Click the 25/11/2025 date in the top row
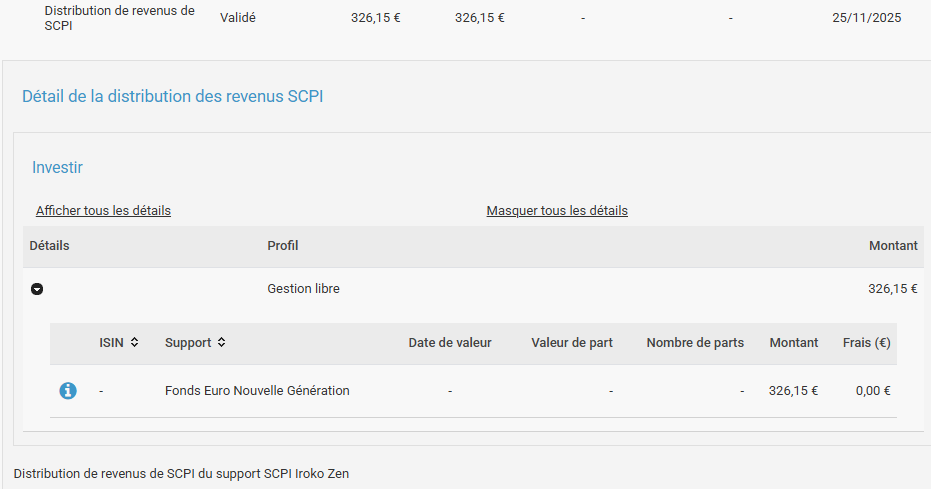The width and height of the screenshot is (931, 489). [866, 18]
